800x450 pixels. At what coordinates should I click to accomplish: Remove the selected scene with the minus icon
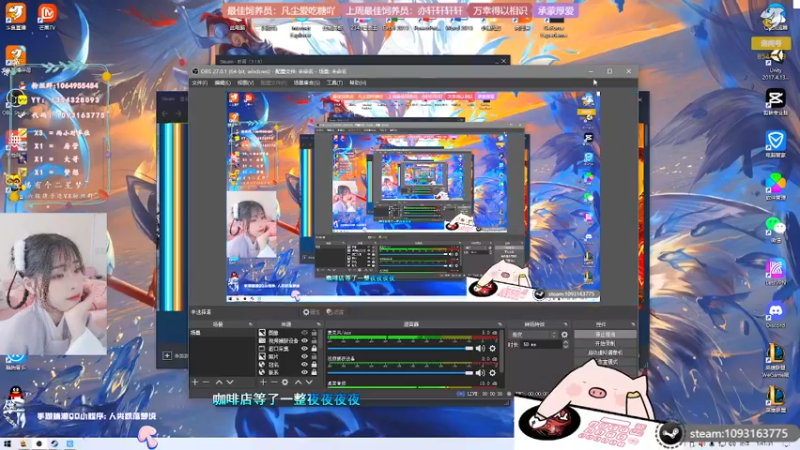[206, 382]
